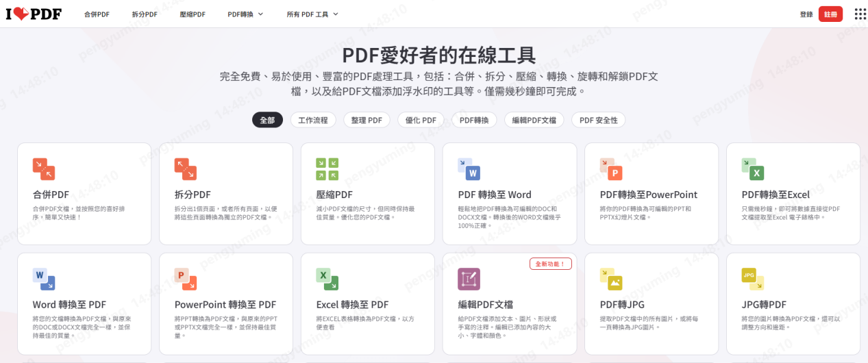Screen dimensions: 868x363
Task: Open the Word 轉換至 PDF card title
Action: coord(69,304)
